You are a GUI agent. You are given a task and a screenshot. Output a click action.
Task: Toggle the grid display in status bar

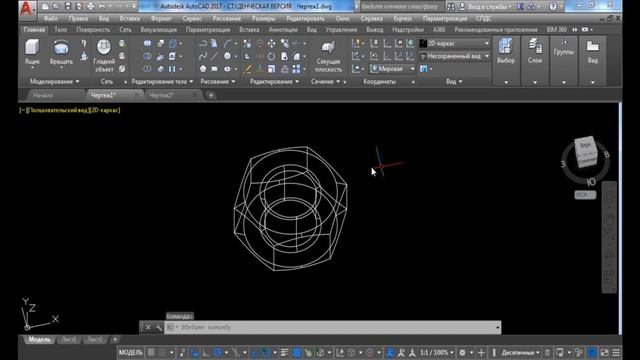(x=151, y=352)
